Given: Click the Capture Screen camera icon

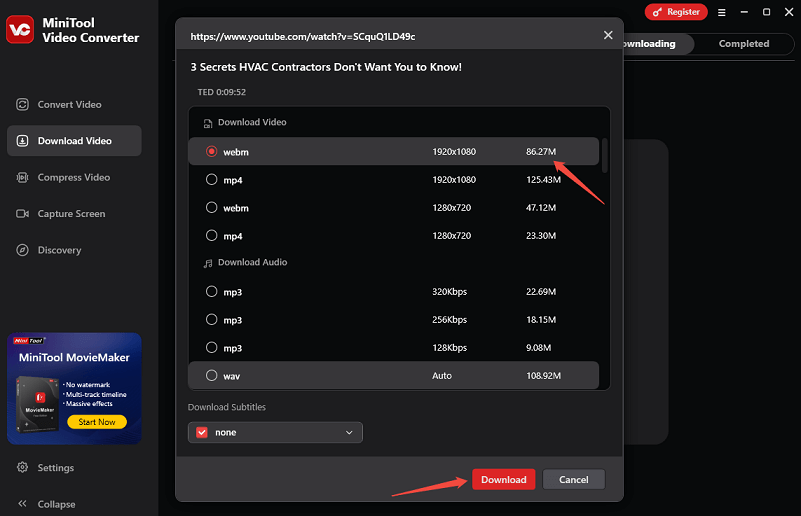Looking at the screenshot, I should [x=22, y=214].
